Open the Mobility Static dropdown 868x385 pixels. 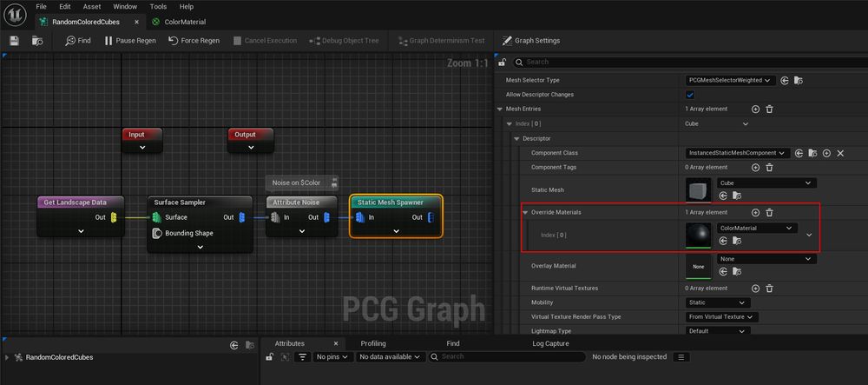pyautogui.click(x=718, y=302)
